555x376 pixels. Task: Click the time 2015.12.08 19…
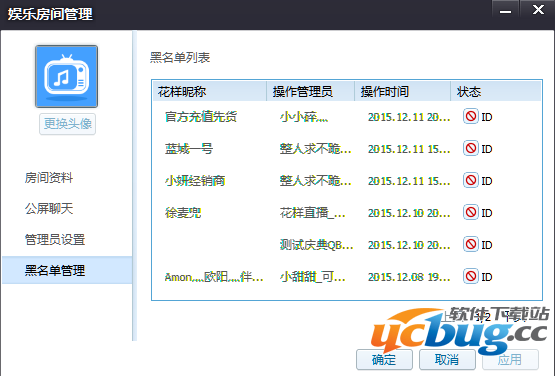click(409, 277)
